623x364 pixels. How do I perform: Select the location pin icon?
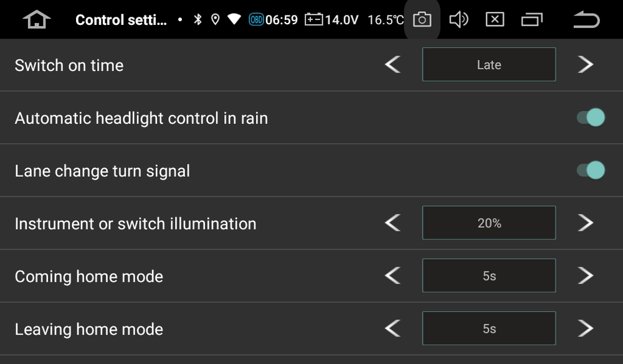215,19
